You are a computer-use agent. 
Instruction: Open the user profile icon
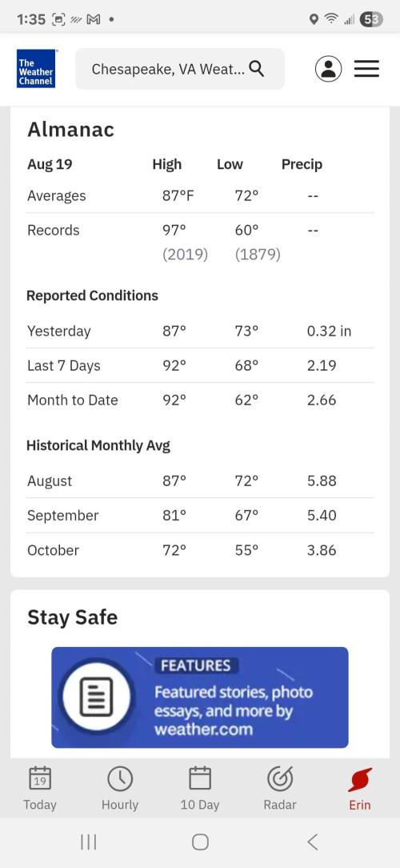coord(328,69)
